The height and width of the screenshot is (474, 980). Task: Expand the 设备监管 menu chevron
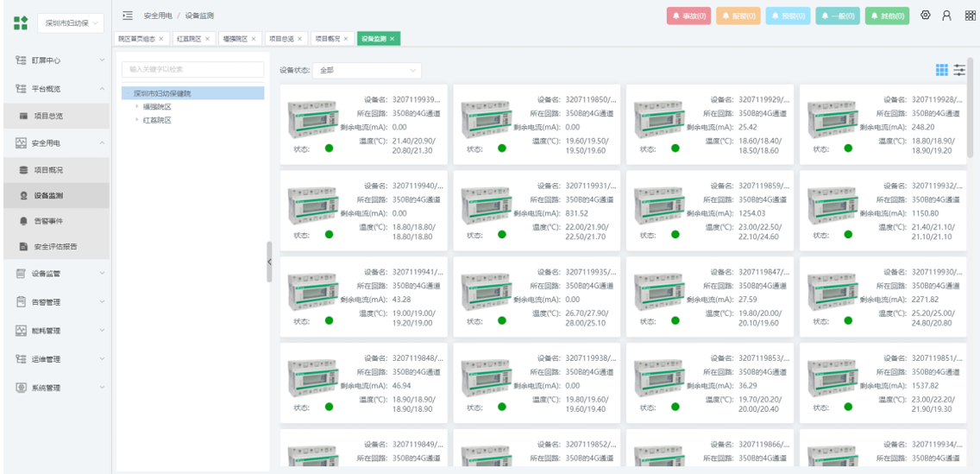[102, 274]
